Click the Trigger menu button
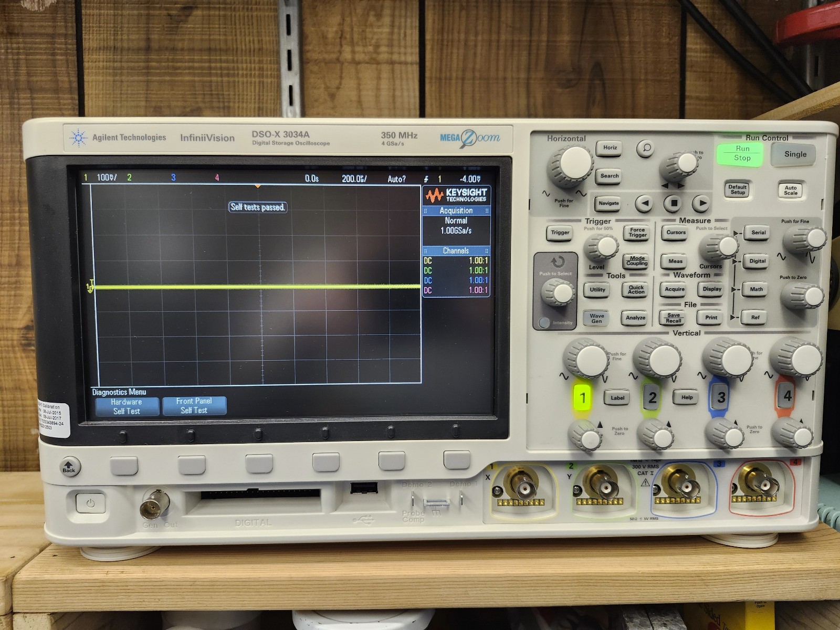Screen dimensions: 840x630 point(560,233)
